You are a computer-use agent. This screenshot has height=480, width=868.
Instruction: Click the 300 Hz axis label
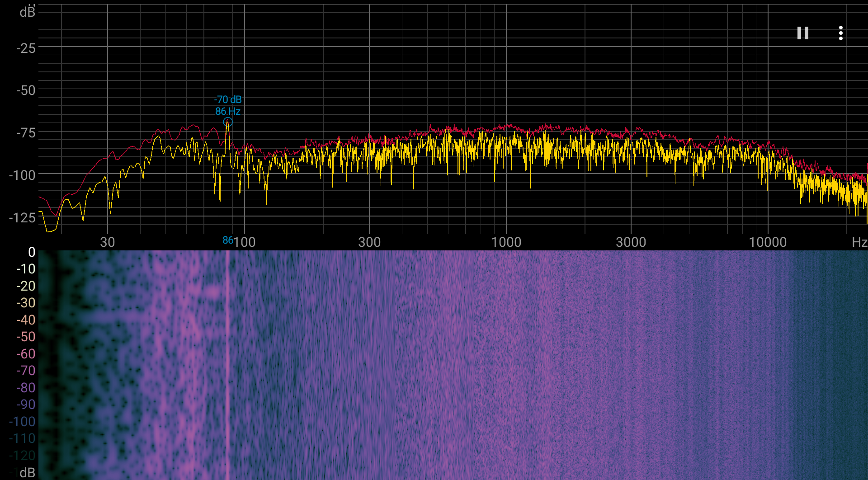pyautogui.click(x=369, y=242)
